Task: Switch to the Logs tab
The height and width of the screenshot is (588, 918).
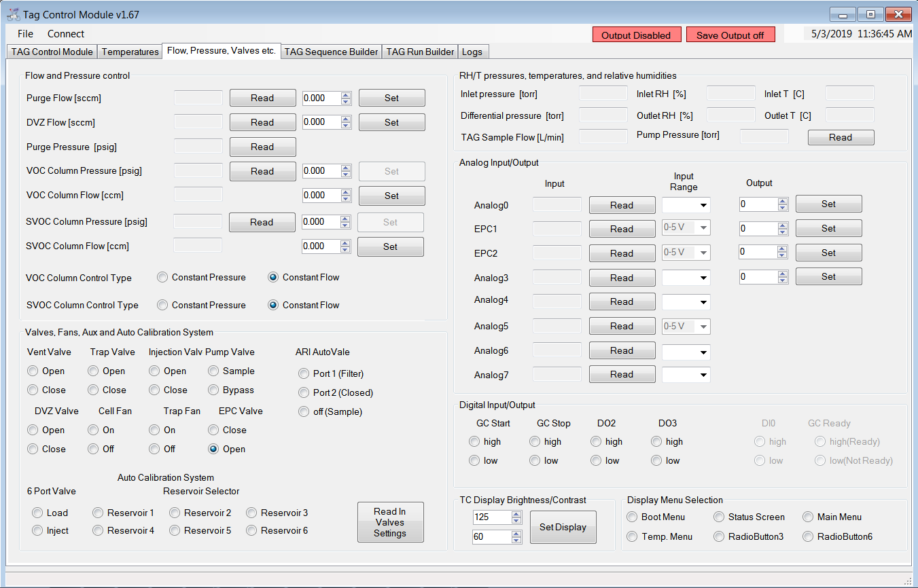Action: point(472,52)
